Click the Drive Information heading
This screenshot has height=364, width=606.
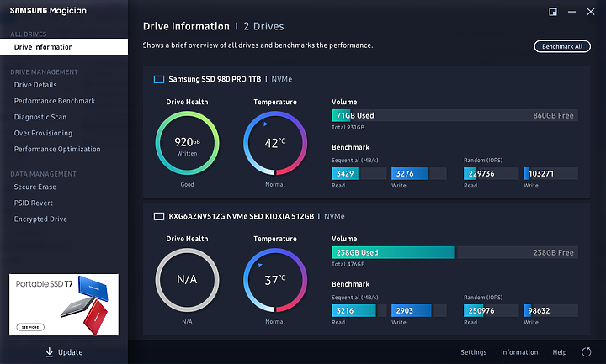[x=186, y=26]
